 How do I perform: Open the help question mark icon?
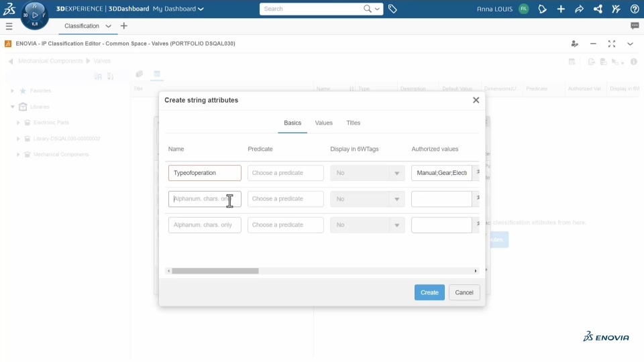[635, 9]
